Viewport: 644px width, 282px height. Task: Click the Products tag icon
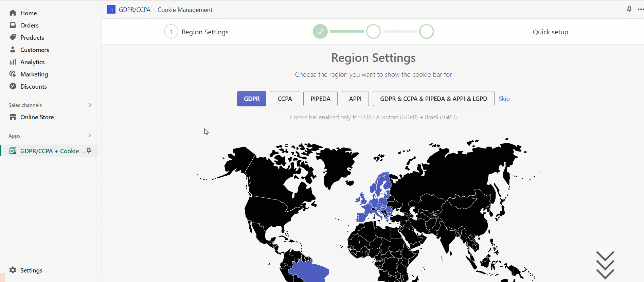(x=13, y=37)
